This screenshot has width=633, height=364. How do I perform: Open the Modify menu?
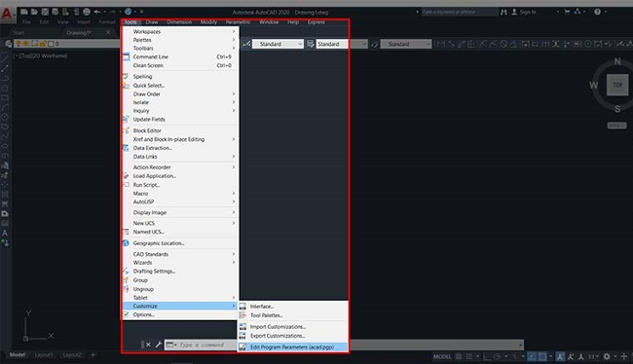click(208, 22)
